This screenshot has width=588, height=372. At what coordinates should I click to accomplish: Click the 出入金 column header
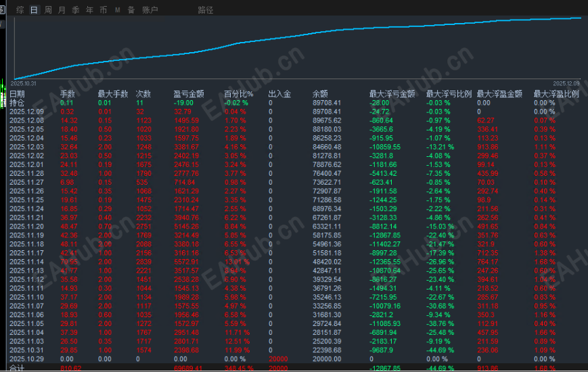(279, 94)
